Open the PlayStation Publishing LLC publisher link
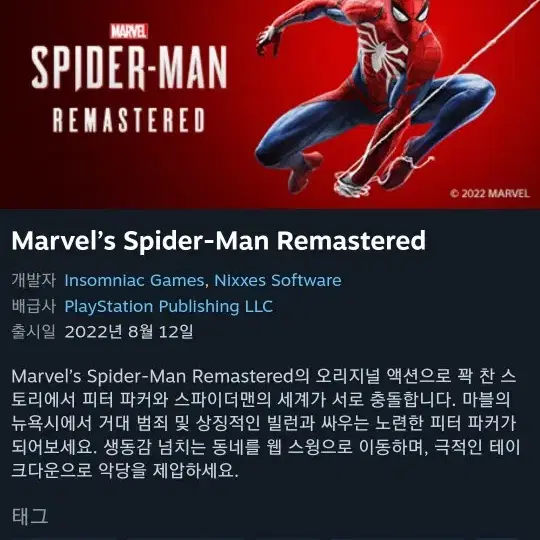Viewport: 540px width, 540px height. (169, 307)
